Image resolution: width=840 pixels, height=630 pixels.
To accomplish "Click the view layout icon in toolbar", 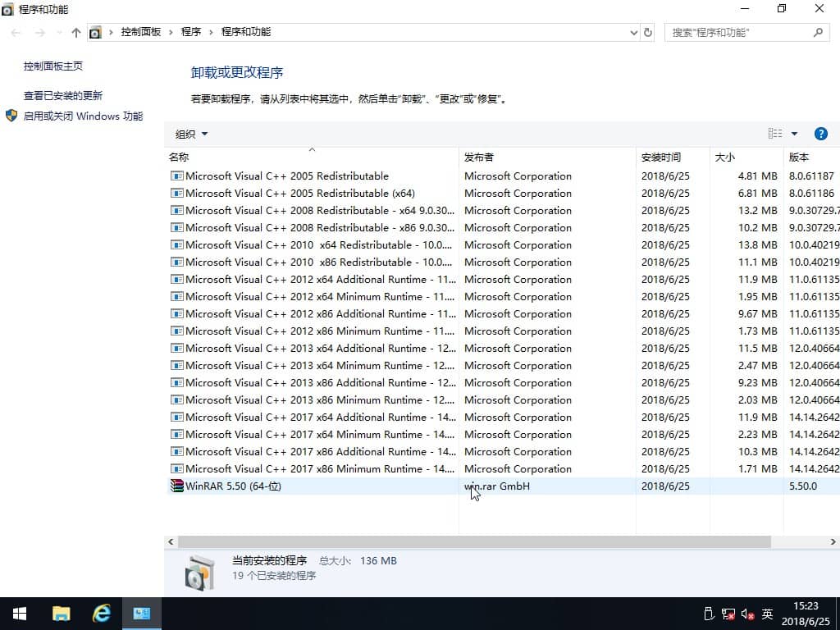I will pos(774,134).
